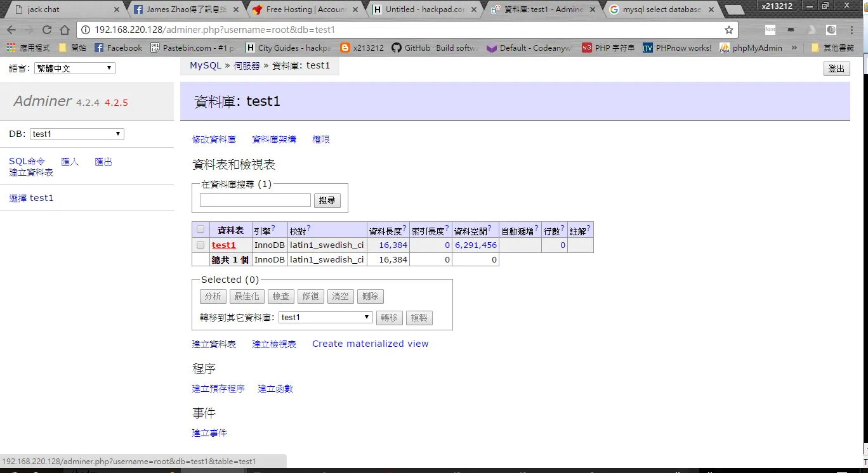
Task: Click the engine column help question mark
Action: [x=273, y=228]
